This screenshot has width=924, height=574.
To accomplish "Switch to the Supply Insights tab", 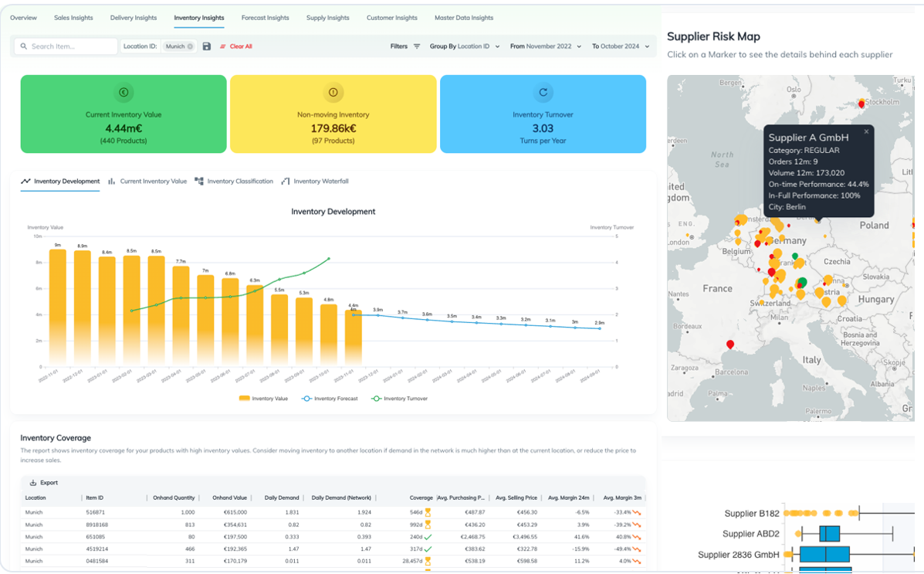I will click(x=327, y=18).
